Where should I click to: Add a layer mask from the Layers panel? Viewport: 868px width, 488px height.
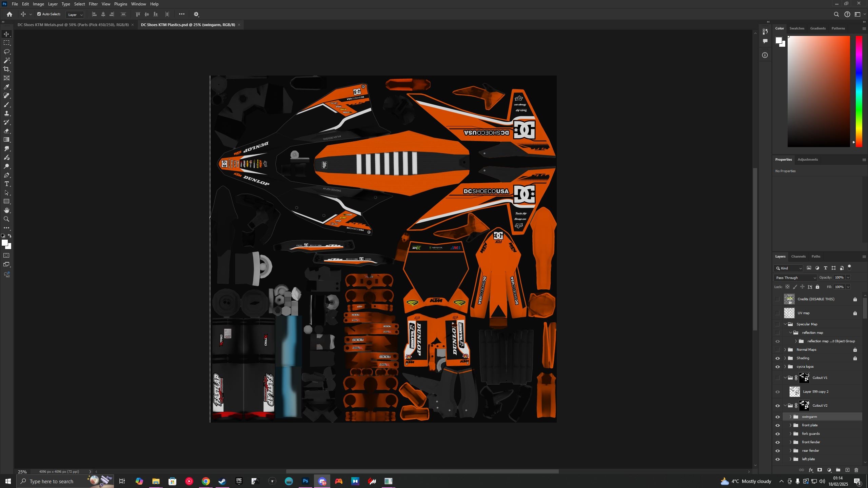pyautogui.click(x=820, y=470)
